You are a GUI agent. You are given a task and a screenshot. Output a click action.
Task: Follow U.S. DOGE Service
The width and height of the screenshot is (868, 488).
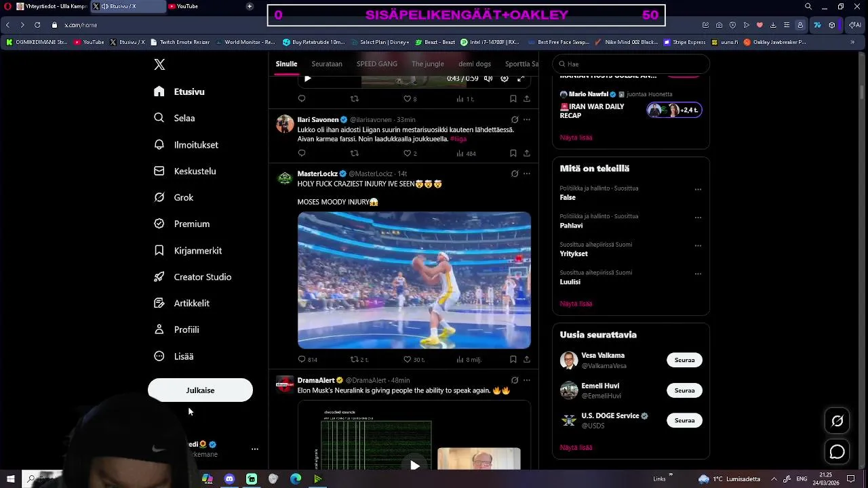(x=684, y=420)
